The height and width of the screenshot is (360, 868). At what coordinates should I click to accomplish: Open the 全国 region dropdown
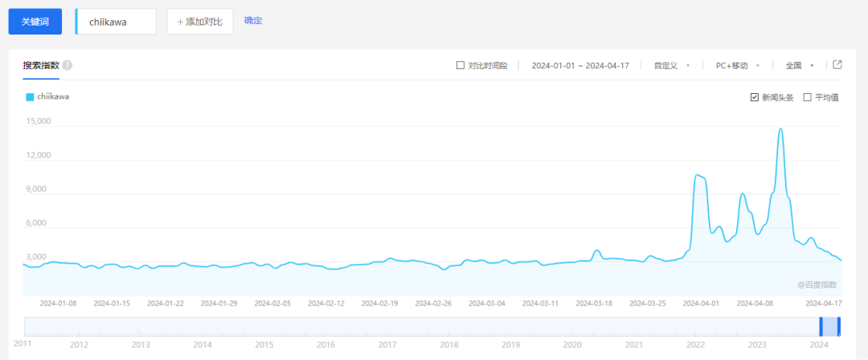[x=800, y=66]
